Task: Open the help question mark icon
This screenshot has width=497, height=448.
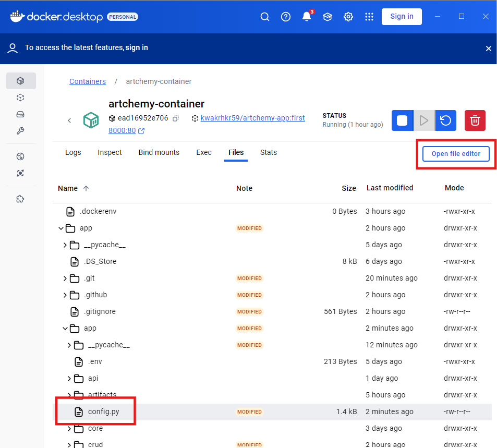Action: point(286,17)
